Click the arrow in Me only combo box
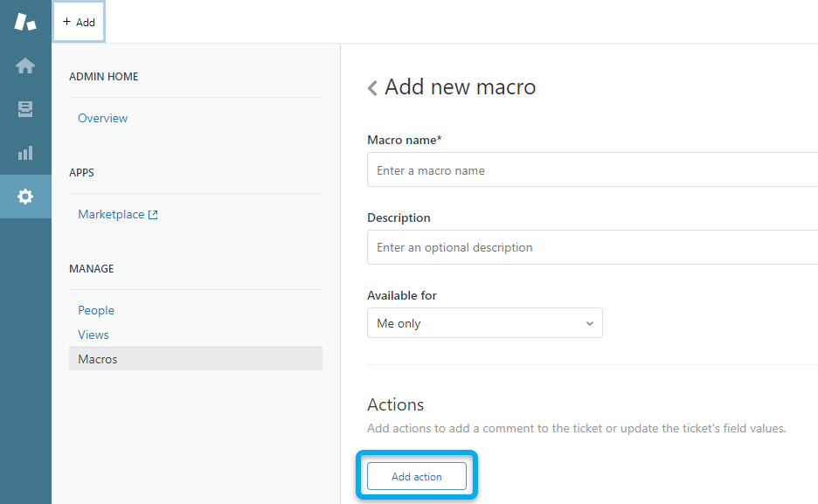This screenshot has width=818, height=504. coord(589,323)
